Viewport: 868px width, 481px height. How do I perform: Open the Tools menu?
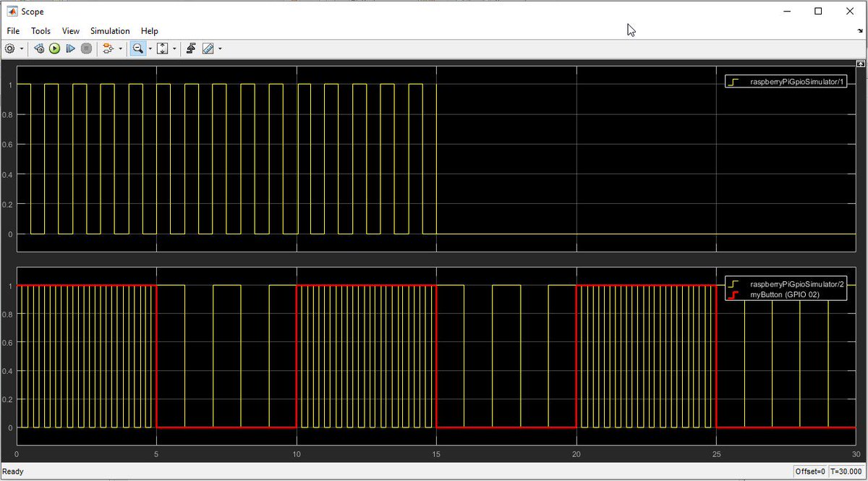[x=41, y=31]
